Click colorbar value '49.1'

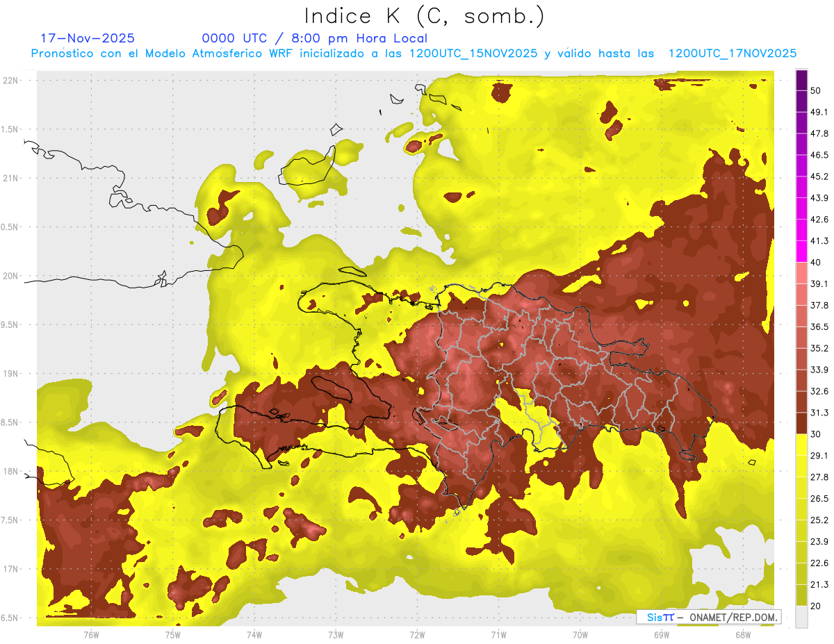point(819,112)
